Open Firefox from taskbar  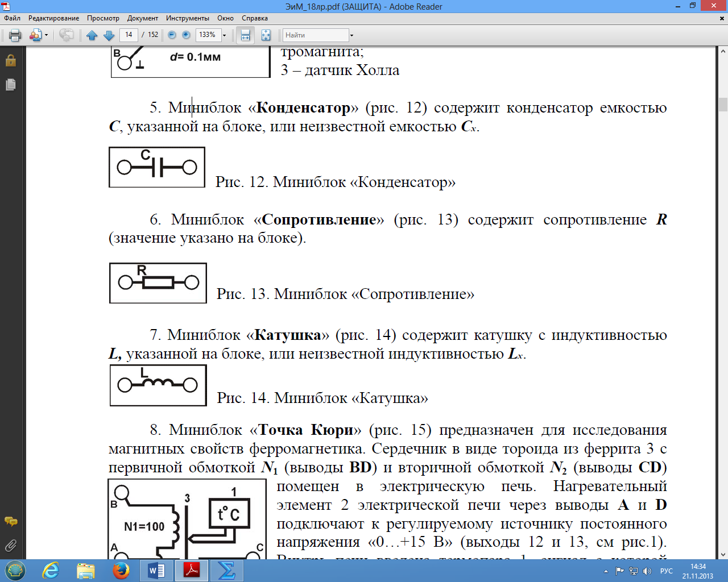pyautogui.click(x=121, y=571)
